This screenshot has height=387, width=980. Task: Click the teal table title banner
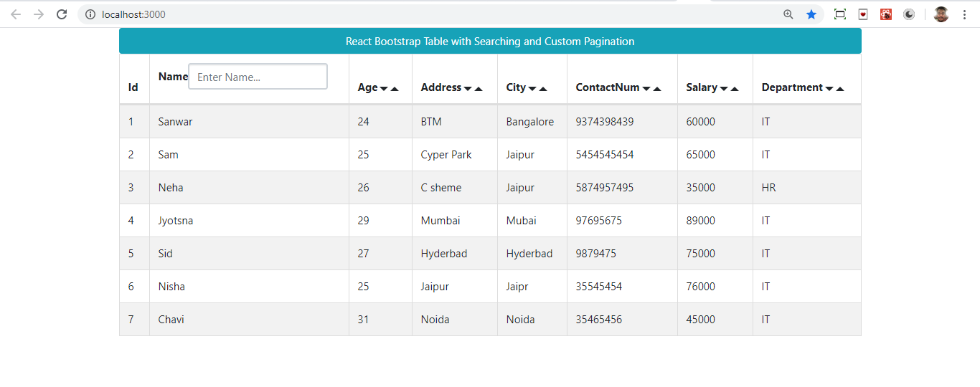click(490, 42)
